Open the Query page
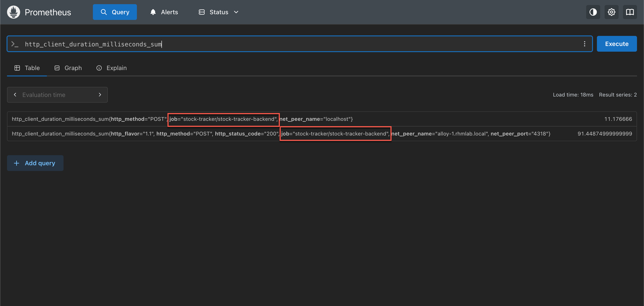This screenshot has height=306, width=644. pyautogui.click(x=115, y=12)
